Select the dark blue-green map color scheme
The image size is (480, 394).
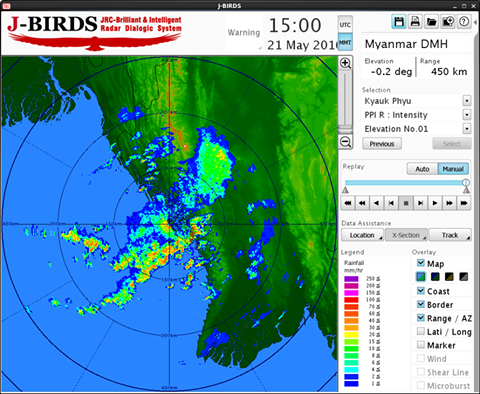pos(435,277)
